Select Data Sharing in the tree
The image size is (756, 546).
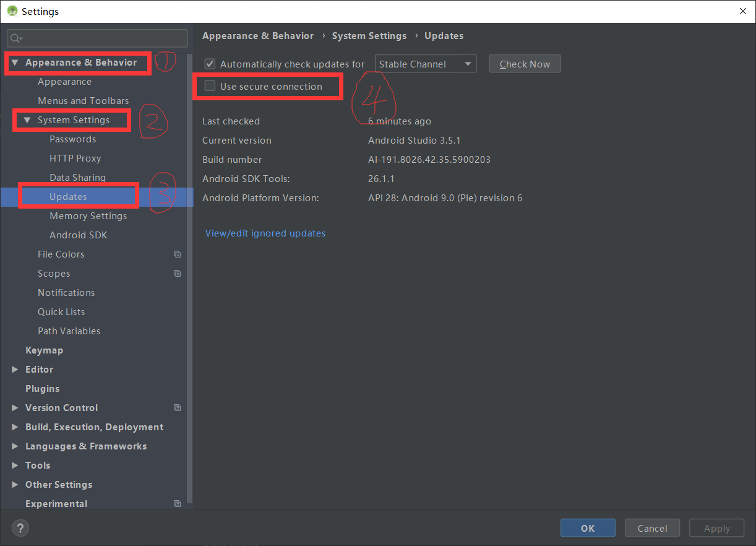coord(77,178)
